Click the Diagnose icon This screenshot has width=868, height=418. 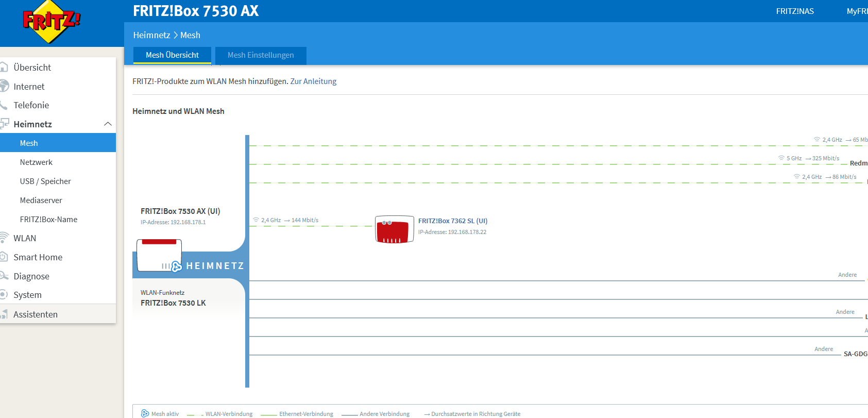click(4, 276)
